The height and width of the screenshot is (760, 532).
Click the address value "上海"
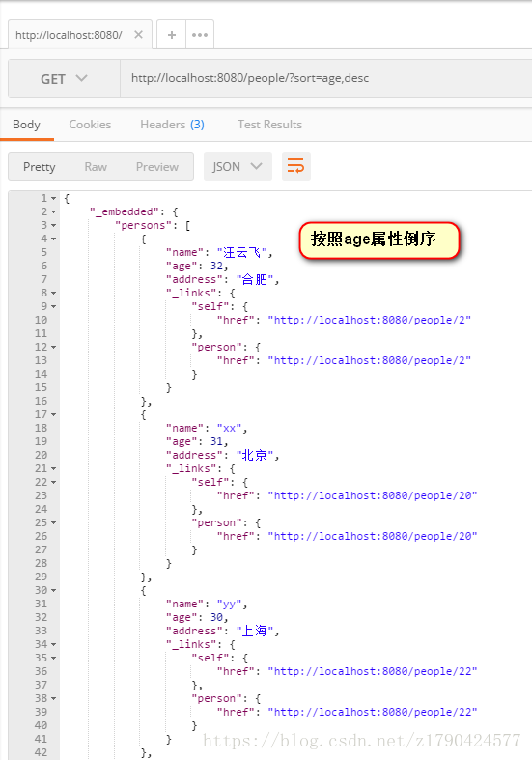point(254,631)
